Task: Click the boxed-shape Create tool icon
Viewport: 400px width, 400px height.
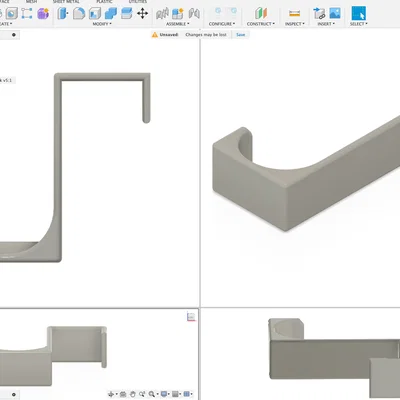Action: 12,14
